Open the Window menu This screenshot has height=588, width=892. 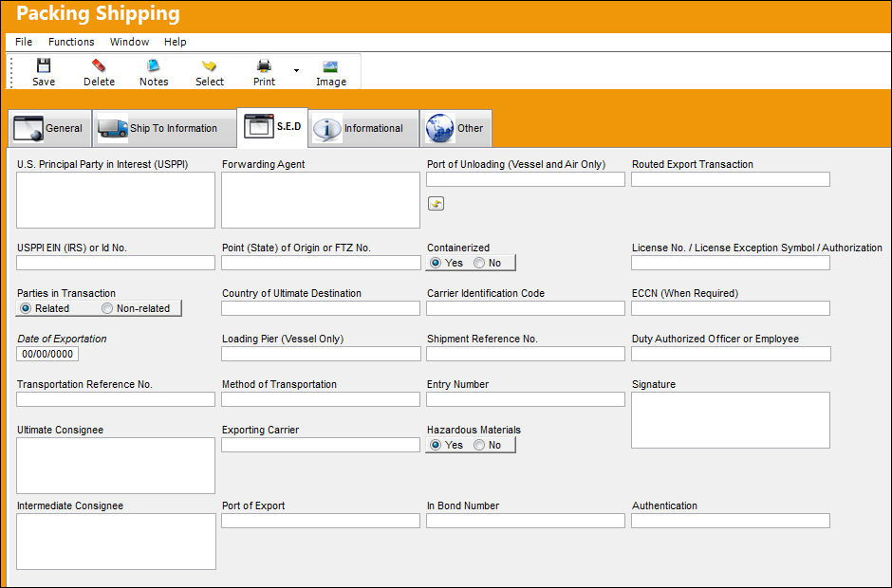[129, 42]
